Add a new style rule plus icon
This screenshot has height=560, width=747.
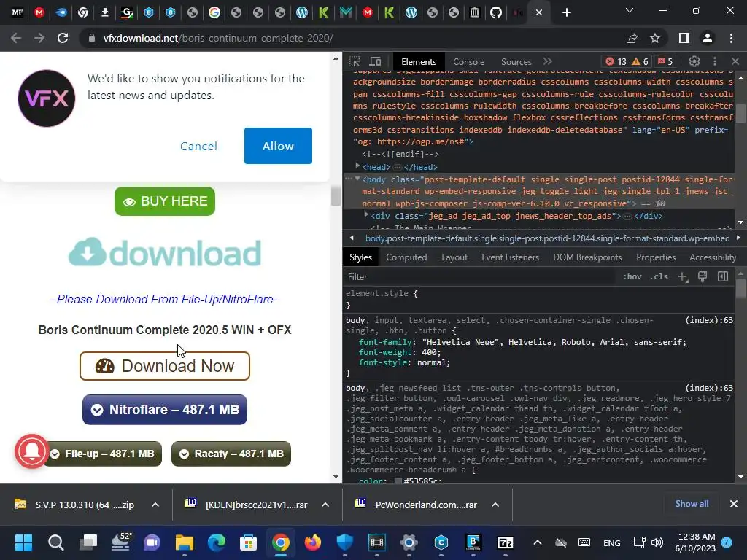click(x=682, y=276)
